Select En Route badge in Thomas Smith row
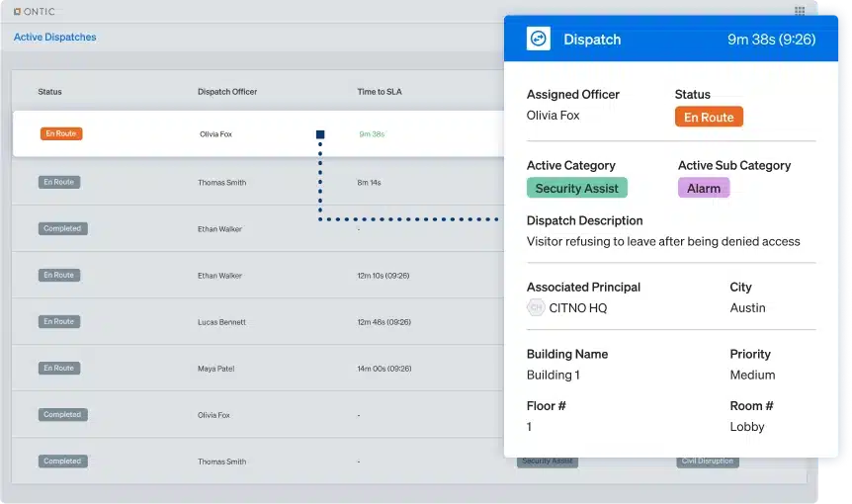 click(x=59, y=182)
